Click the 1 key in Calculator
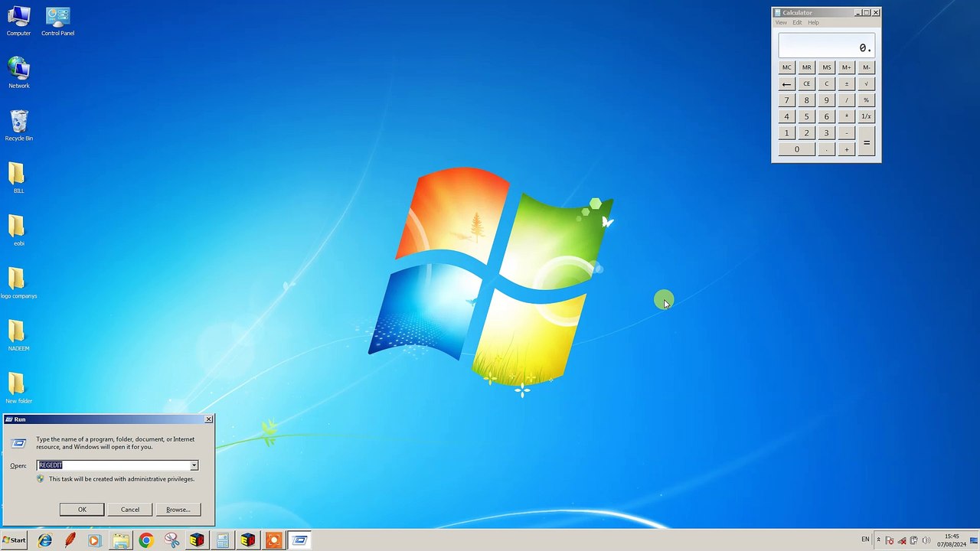The width and height of the screenshot is (980, 551). tap(786, 133)
